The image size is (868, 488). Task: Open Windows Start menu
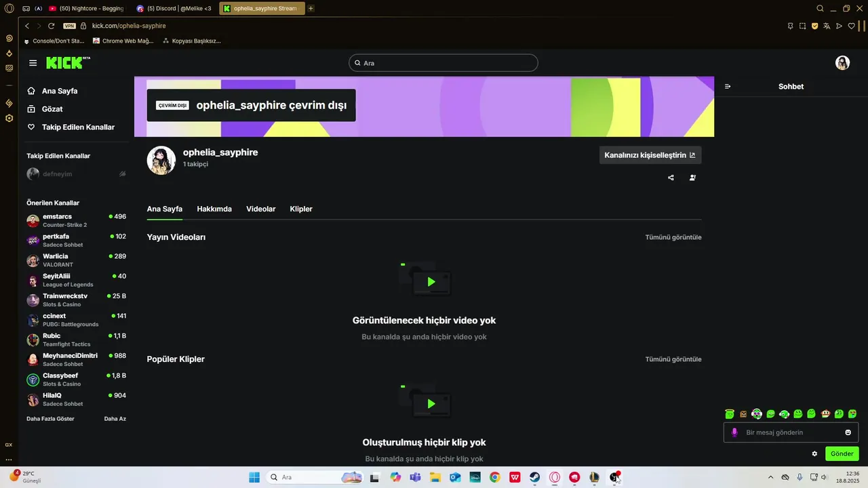coord(254,477)
